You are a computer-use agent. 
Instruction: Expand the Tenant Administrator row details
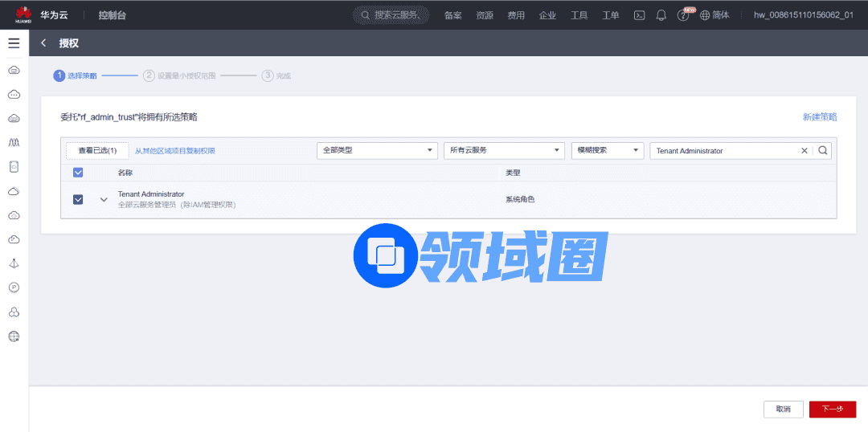click(104, 199)
